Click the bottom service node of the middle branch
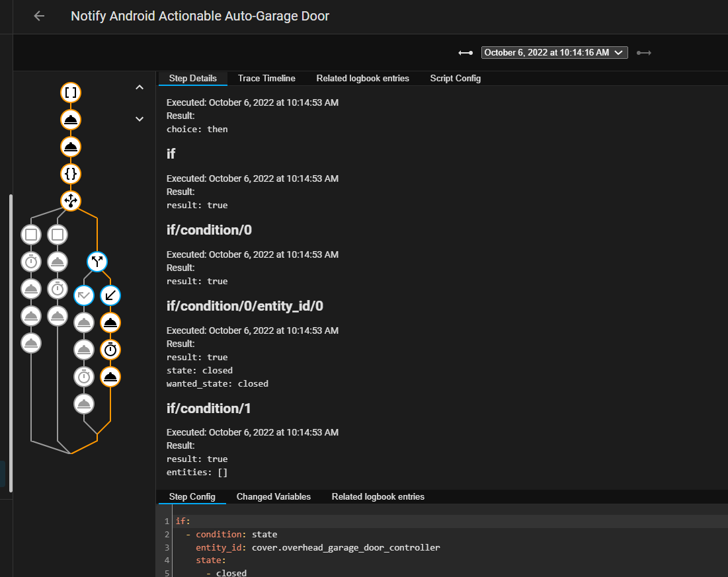This screenshot has width=728, height=577. click(84, 404)
